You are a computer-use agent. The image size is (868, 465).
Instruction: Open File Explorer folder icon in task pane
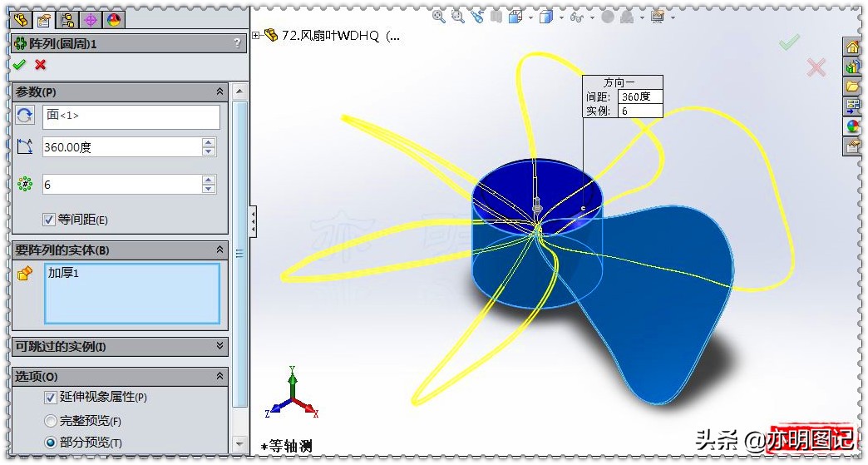[852, 87]
